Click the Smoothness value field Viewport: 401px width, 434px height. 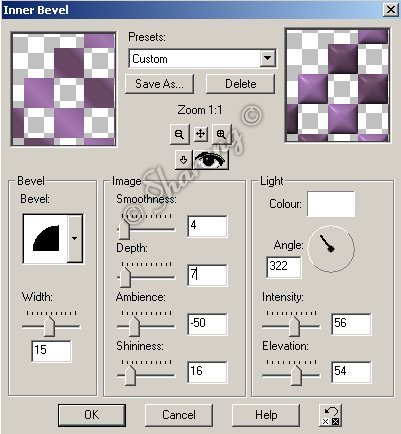pyautogui.click(x=207, y=226)
